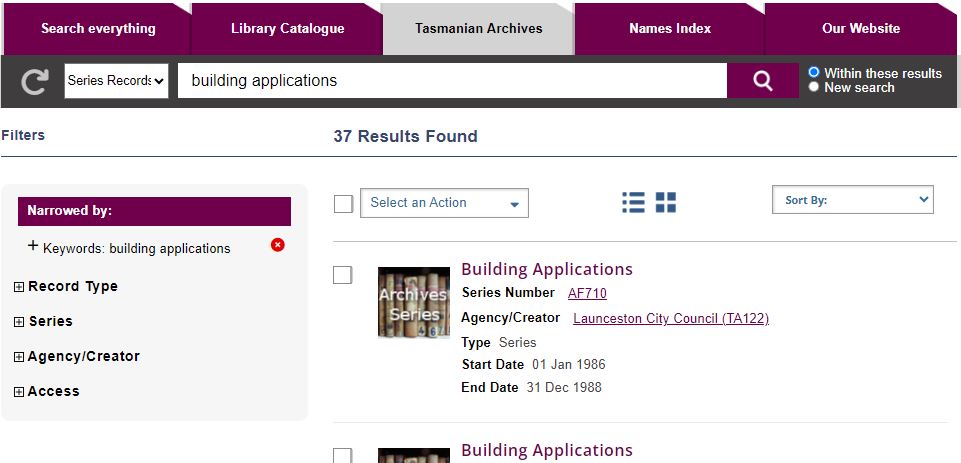Switch to the Library Catalogue tab
This screenshot has height=463, width=961.
[x=287, y=28]
